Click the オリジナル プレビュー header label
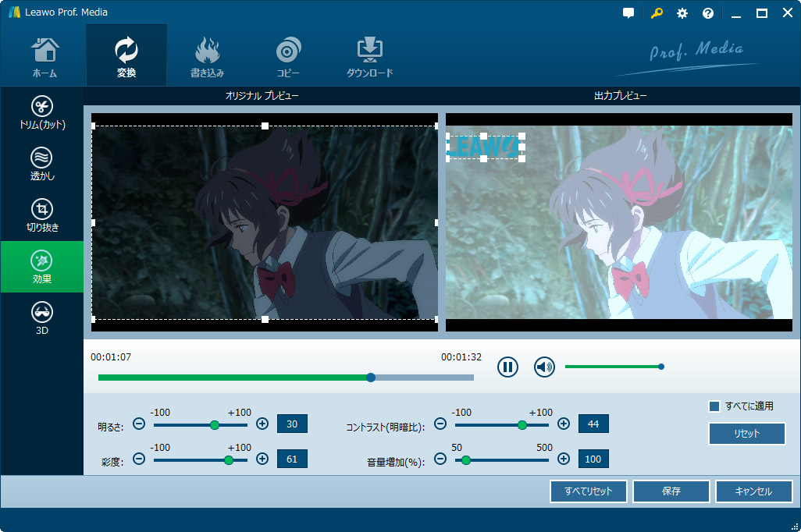The width and height of the screenshot is (801, 532). (x=262, y=95)
